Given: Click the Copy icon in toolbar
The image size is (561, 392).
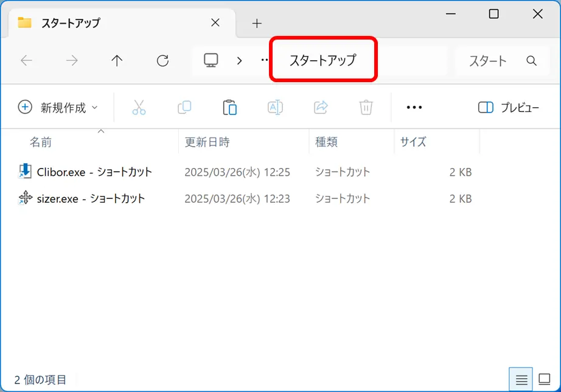Looking at the screenshot, I should coord(184,108).
